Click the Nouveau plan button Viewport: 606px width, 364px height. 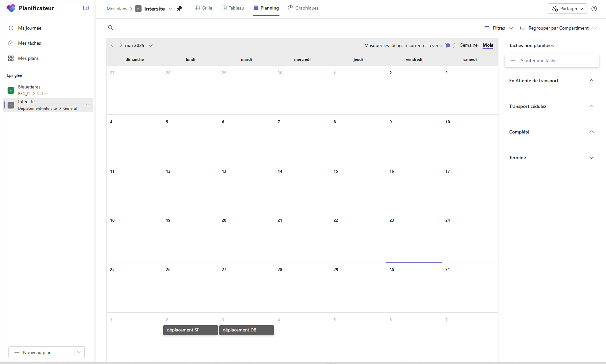41,352
